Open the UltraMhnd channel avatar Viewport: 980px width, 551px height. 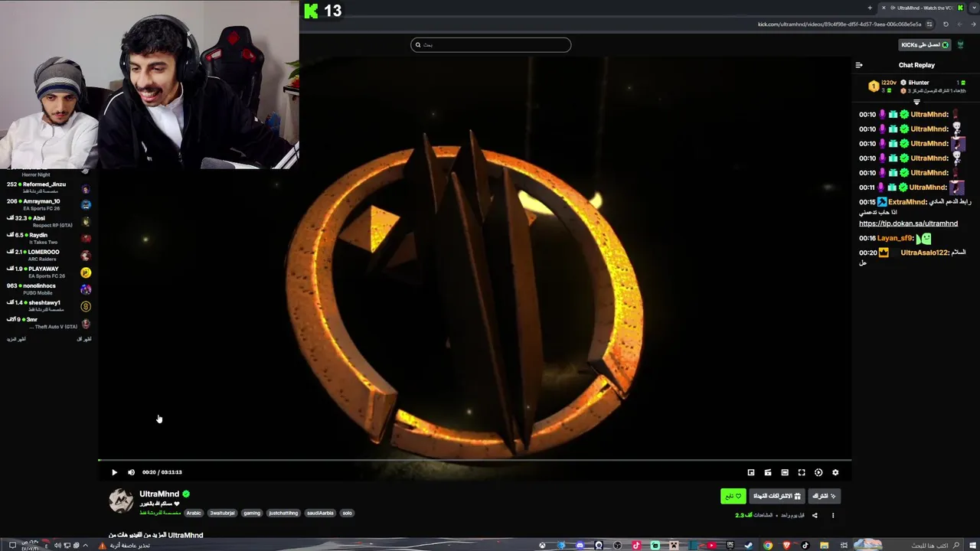click(121, 500)
